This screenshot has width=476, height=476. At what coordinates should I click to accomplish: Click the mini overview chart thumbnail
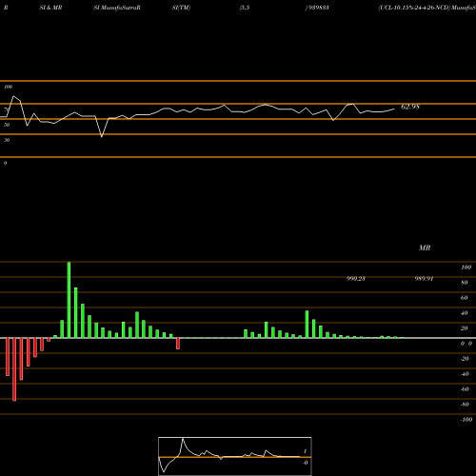[x=235, y=456]
